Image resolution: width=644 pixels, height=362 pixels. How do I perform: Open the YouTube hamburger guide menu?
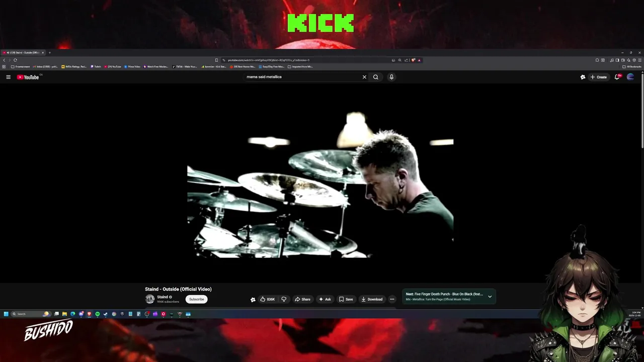coord(8,77)
